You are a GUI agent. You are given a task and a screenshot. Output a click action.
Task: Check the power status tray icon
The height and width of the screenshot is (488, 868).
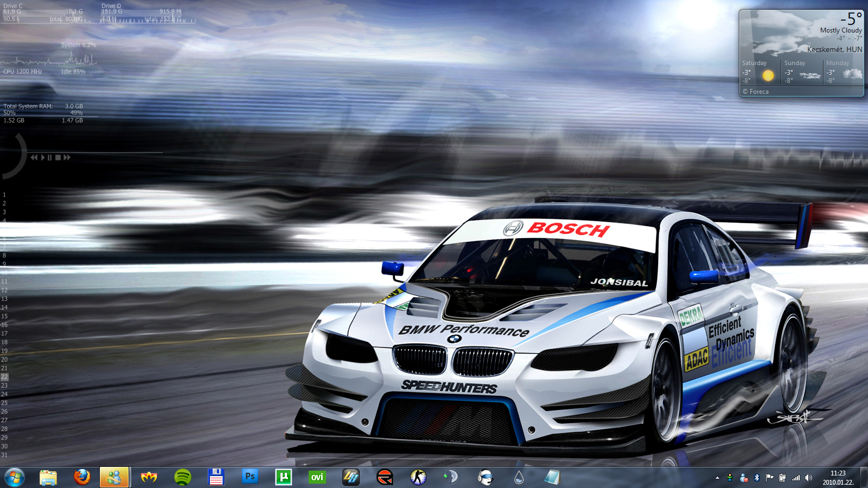coord(782,478)
